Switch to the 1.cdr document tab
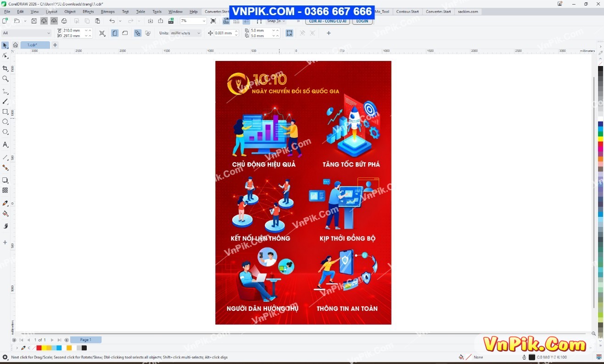604x364 pixels. tap(35, 45)
